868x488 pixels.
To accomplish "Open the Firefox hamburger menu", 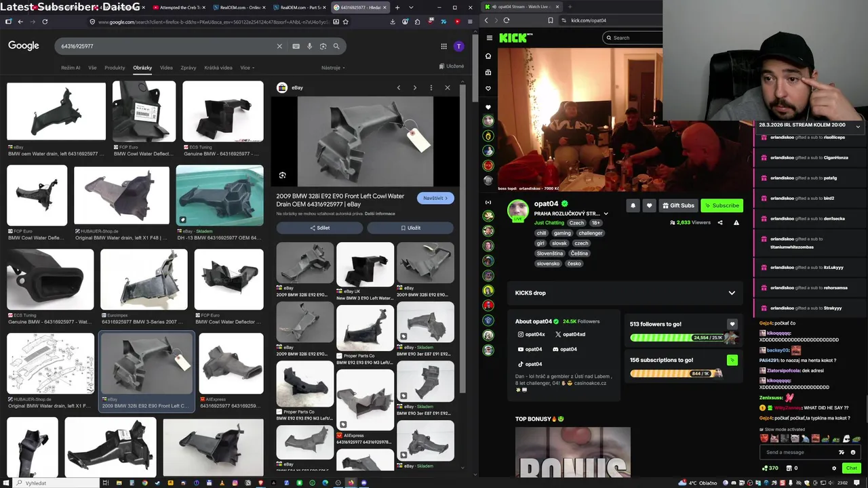I will pyautogui.click(x=470, y=22).
